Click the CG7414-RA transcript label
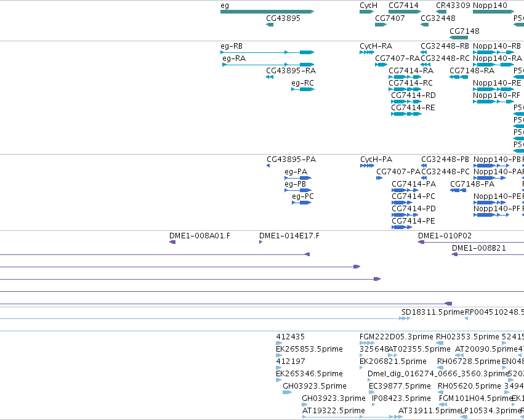The height and width of the screenshot is (420, 524). coord(411,71)
